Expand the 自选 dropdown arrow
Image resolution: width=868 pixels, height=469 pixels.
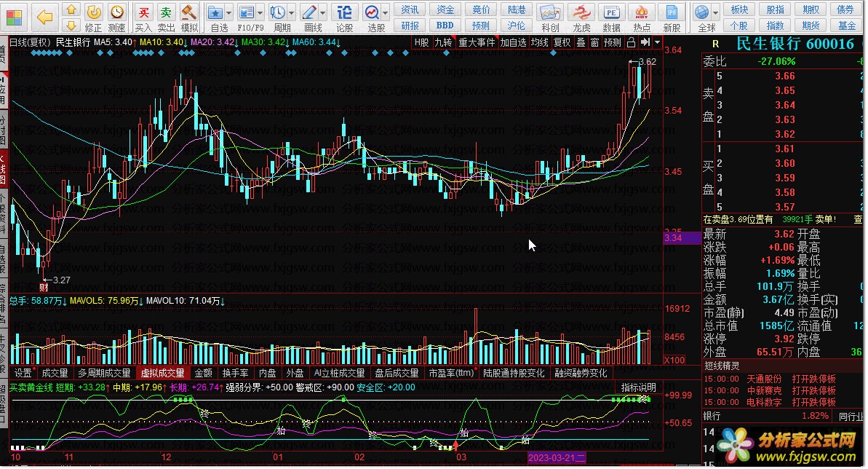pyautogui.click(x=228, y=12)
